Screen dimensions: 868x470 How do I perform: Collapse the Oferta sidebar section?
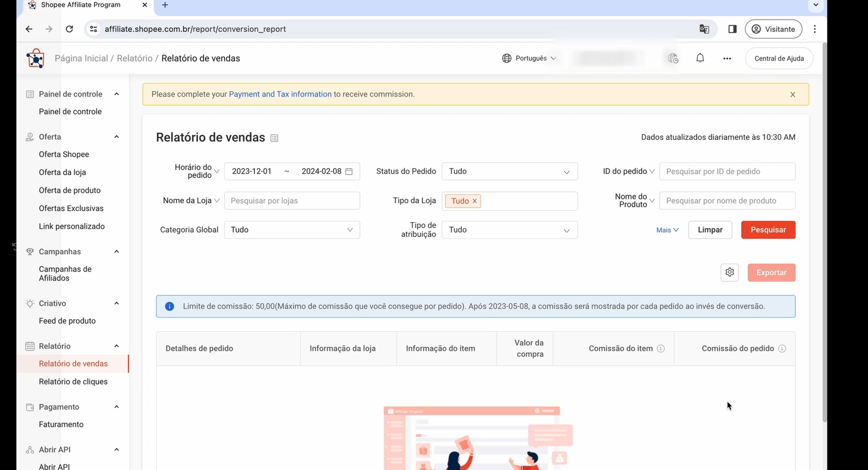coord(117,137)
